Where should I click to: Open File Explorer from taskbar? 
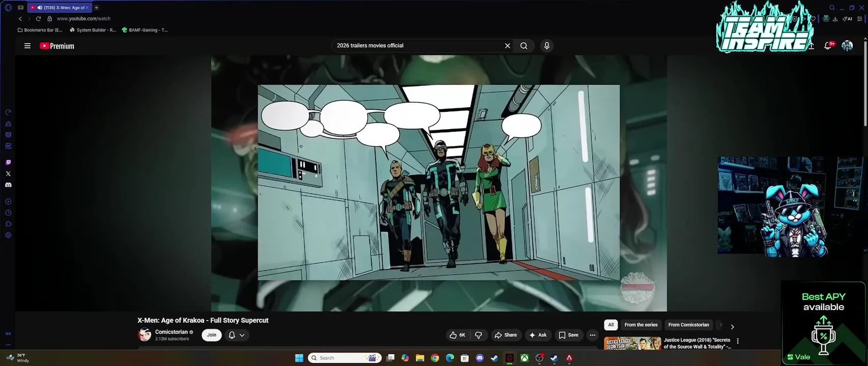pos(420,358)
